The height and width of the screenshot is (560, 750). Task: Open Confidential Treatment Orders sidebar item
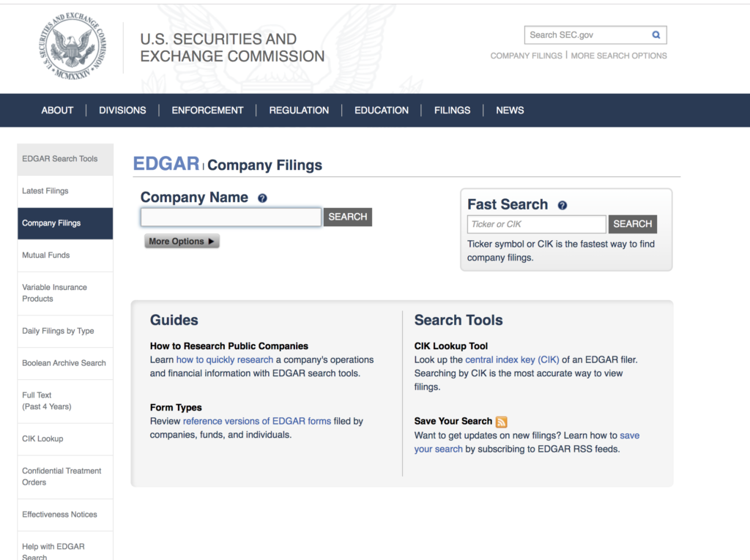[65, 477]
